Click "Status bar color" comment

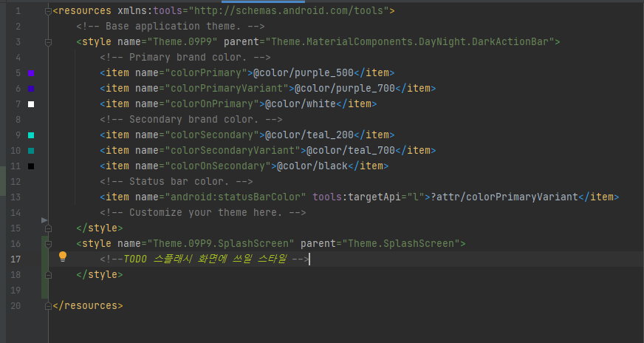tap(177, 181)
